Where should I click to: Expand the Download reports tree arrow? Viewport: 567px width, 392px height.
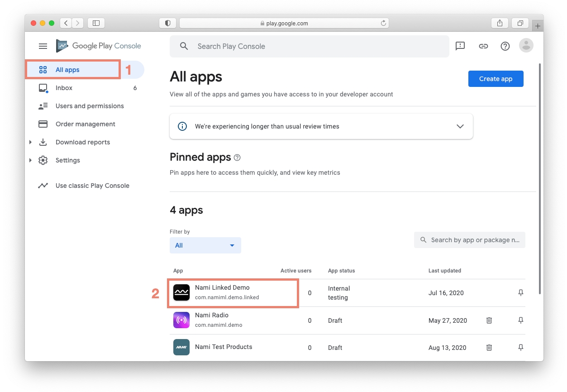30,142
